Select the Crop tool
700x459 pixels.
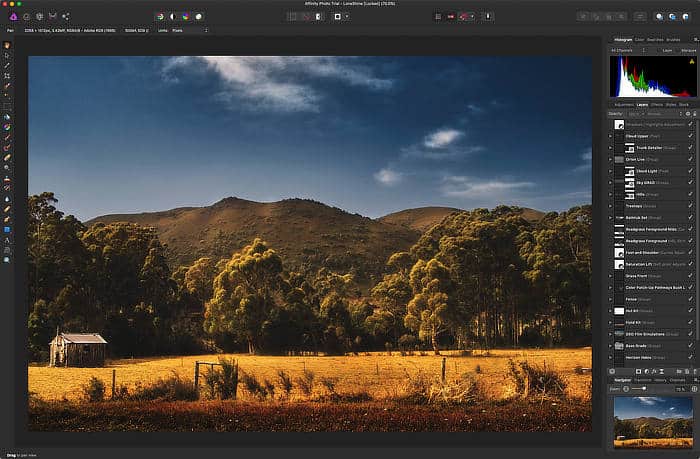(7, 76)
